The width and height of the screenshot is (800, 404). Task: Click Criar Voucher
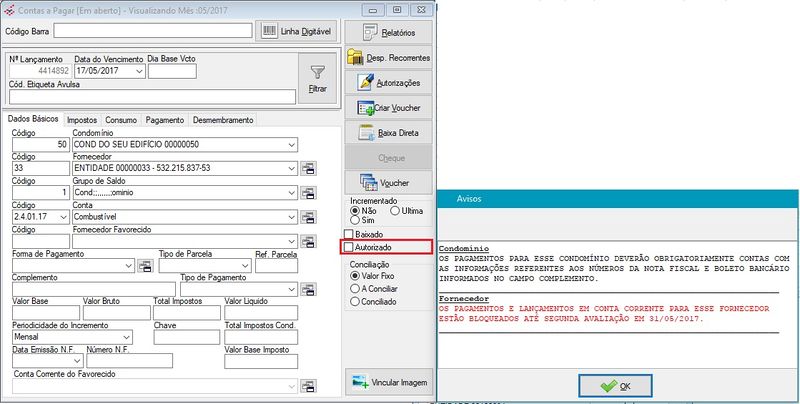click(x=388, y=107)
